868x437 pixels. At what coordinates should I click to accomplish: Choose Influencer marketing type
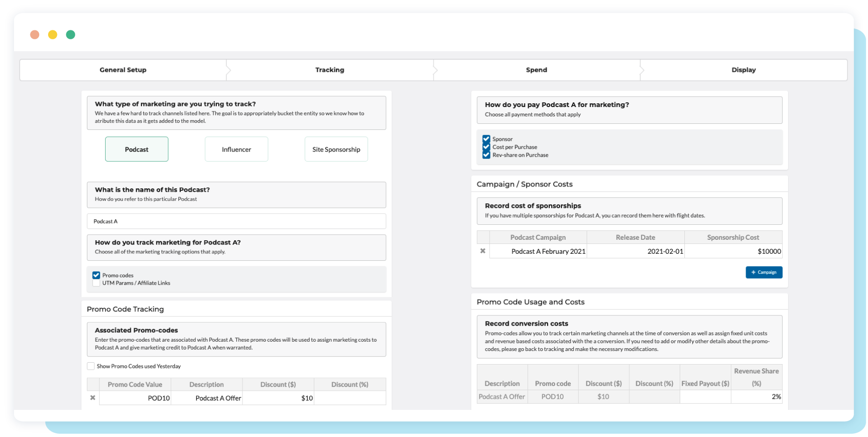pos(236,149)
